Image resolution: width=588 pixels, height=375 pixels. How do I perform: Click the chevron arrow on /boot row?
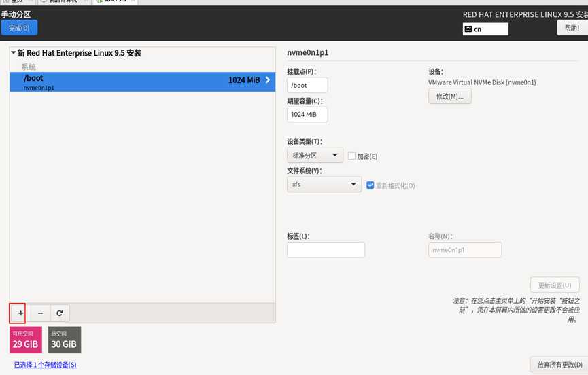(268, 79)
